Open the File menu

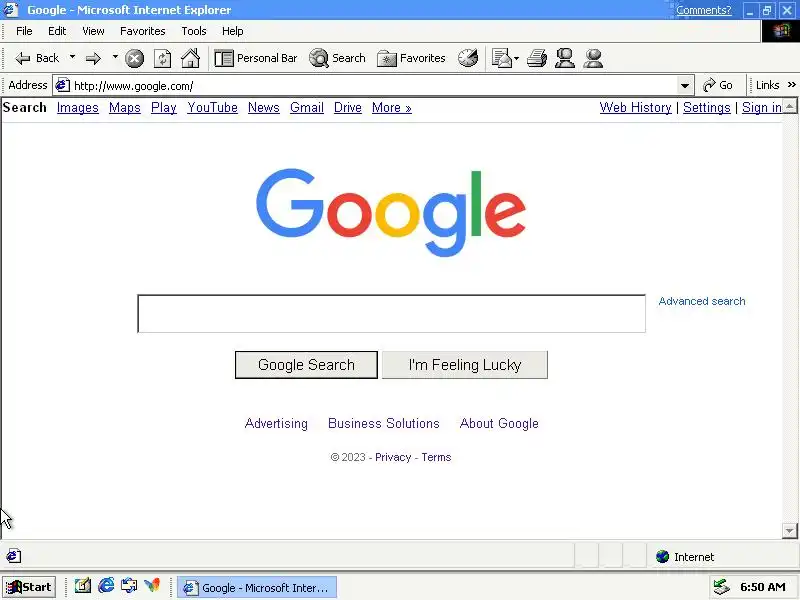click(x=24, y=31)
